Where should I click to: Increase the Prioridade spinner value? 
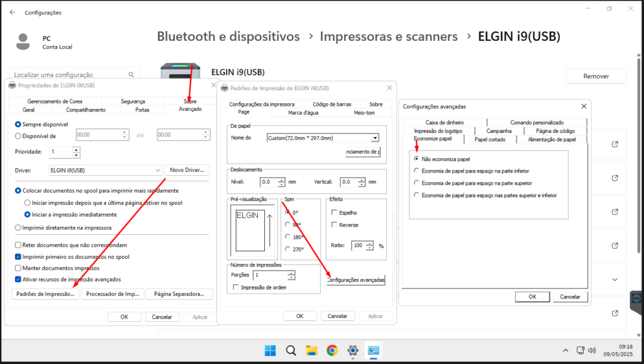click(76, 149)
